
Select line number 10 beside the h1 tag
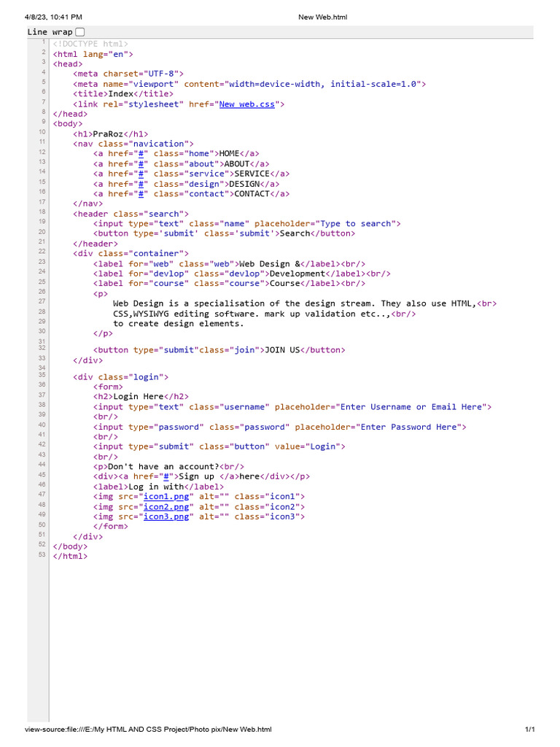[x=43, y=132]
